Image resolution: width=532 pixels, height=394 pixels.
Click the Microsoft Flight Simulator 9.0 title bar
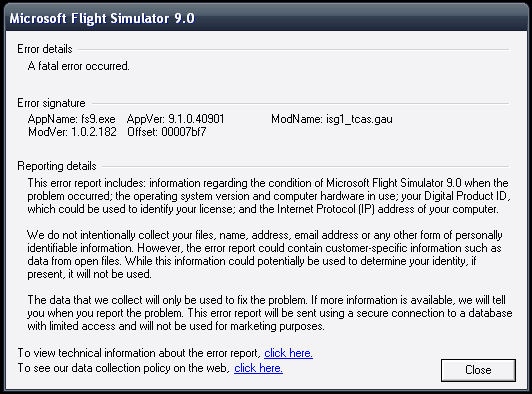(x=266, y=18)
